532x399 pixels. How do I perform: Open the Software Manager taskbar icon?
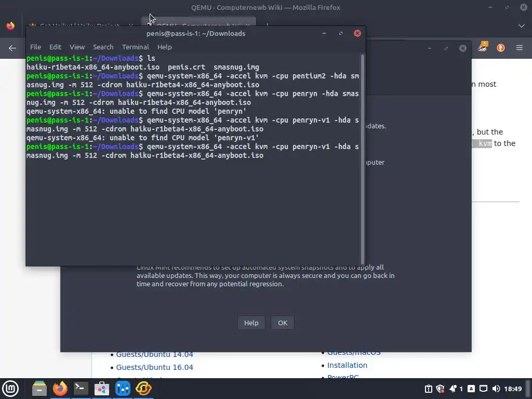101,389
